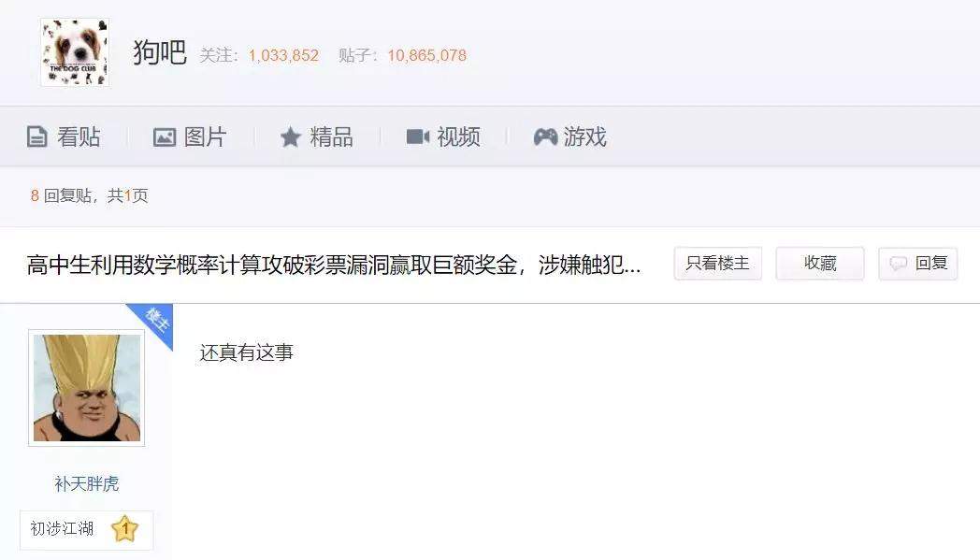Screen dimensions: 980x560
Task: Click the 视频 camera icon
Action: [x=417, y=136]
